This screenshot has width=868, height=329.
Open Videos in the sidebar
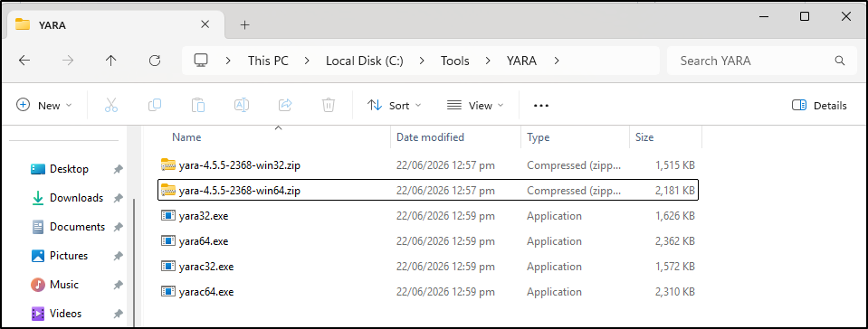tap(65, 314)
